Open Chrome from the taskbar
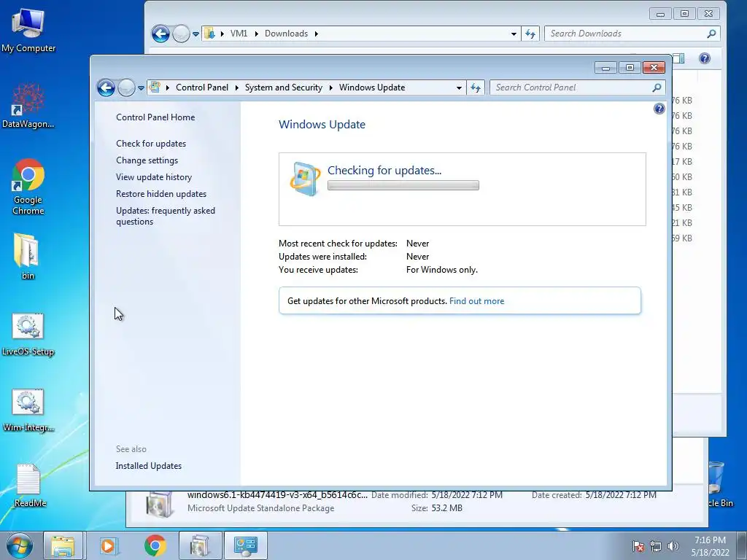The width and height of the screenshot is (747, 560). pos(155,545)
